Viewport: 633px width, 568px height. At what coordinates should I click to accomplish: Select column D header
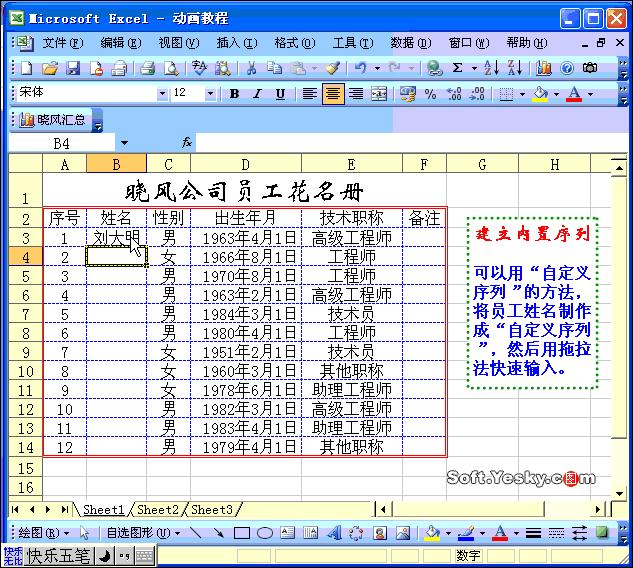coord(245,164)
